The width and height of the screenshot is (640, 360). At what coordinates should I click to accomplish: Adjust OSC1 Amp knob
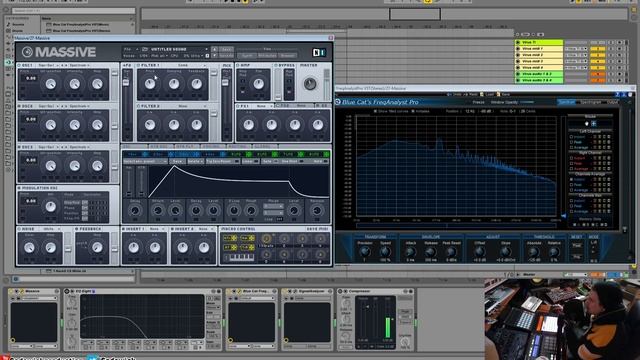point(97,84)
